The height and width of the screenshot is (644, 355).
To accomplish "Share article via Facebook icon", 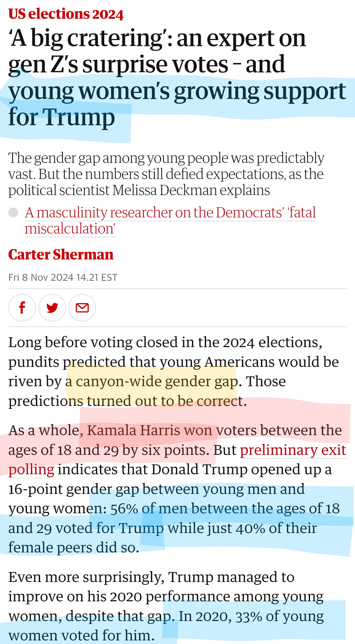I will click(x=22, y=308).
